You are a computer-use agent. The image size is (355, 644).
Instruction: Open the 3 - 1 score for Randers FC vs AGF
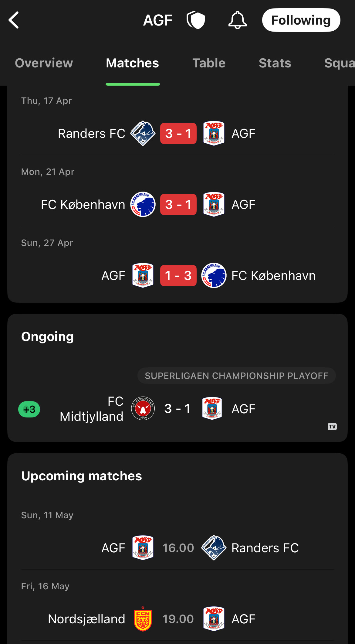pos(178,133)
